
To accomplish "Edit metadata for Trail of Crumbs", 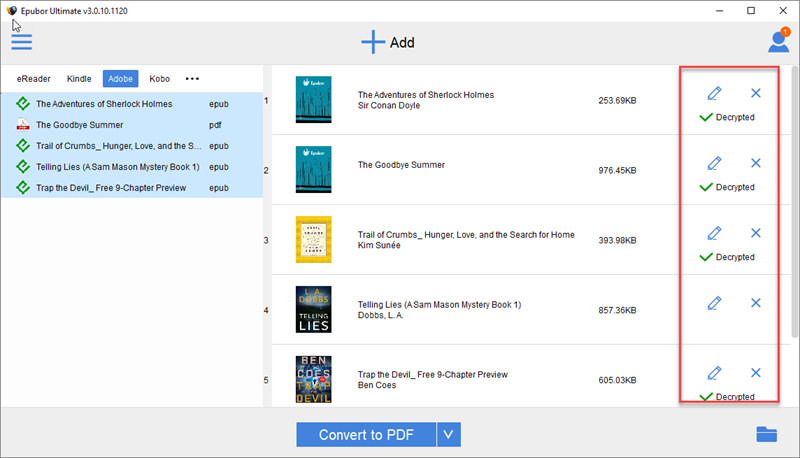I will [714, 233].
